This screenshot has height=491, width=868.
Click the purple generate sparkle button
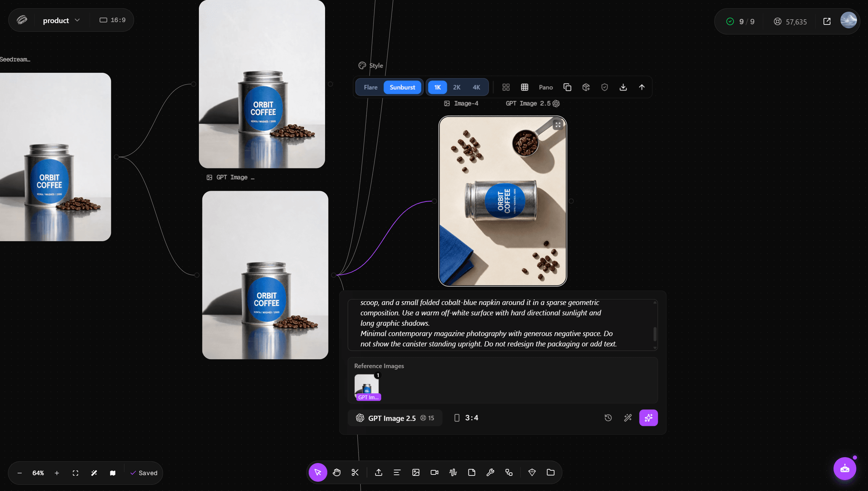[x=648, y=418]
